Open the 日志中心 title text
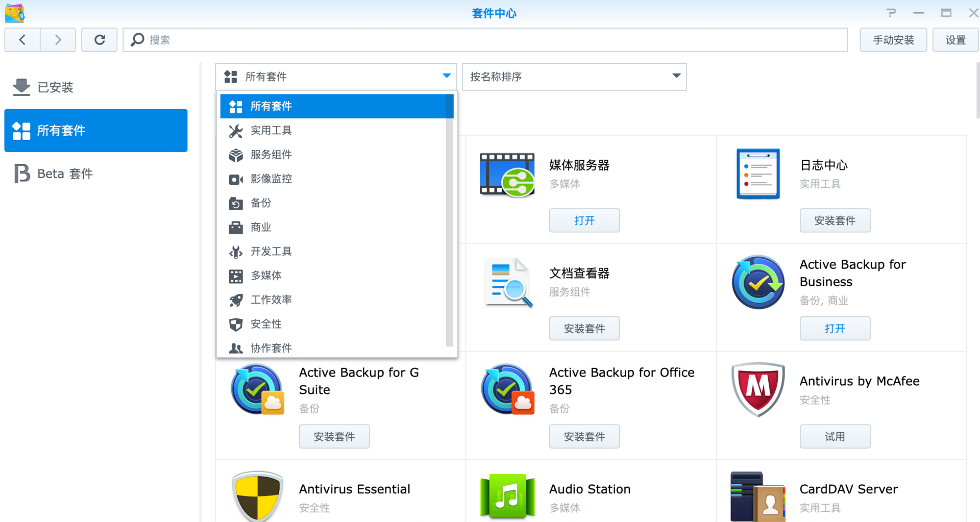The width and height of the screenshot is (980, 522). [x=823, y=165]
